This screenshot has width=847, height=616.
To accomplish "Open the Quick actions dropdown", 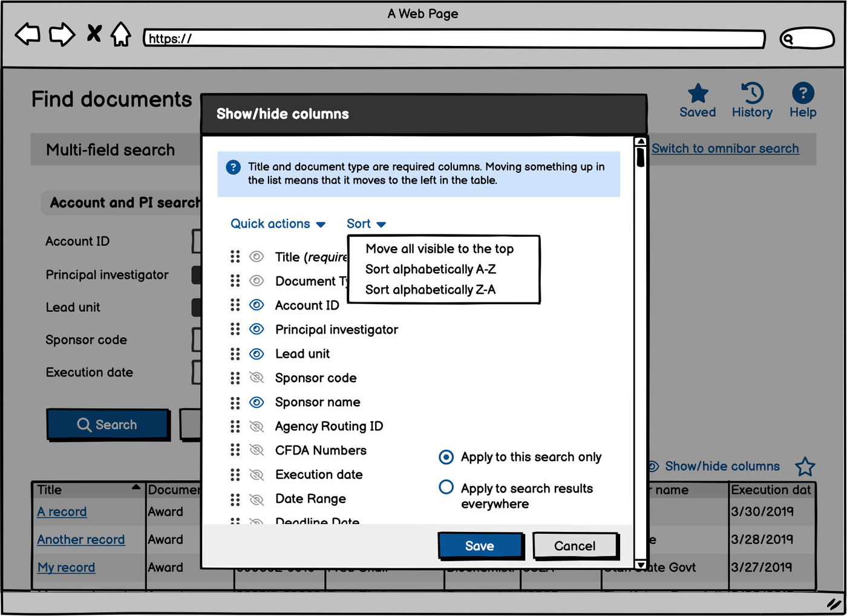I will coord(278,224).
